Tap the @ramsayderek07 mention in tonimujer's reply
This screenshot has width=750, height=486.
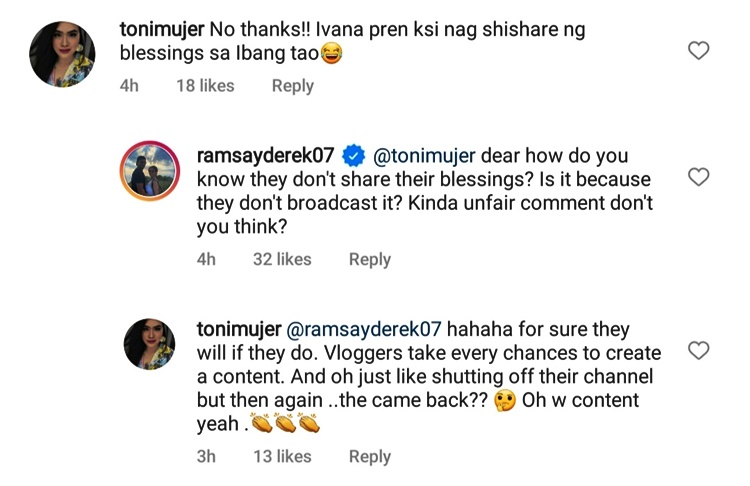[364, 329]
